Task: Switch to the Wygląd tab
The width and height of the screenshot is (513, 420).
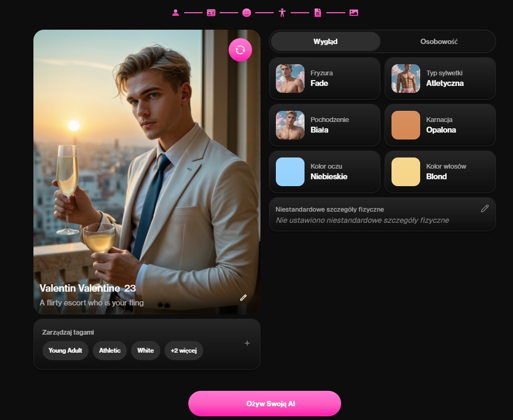Action: click(326, 41)
